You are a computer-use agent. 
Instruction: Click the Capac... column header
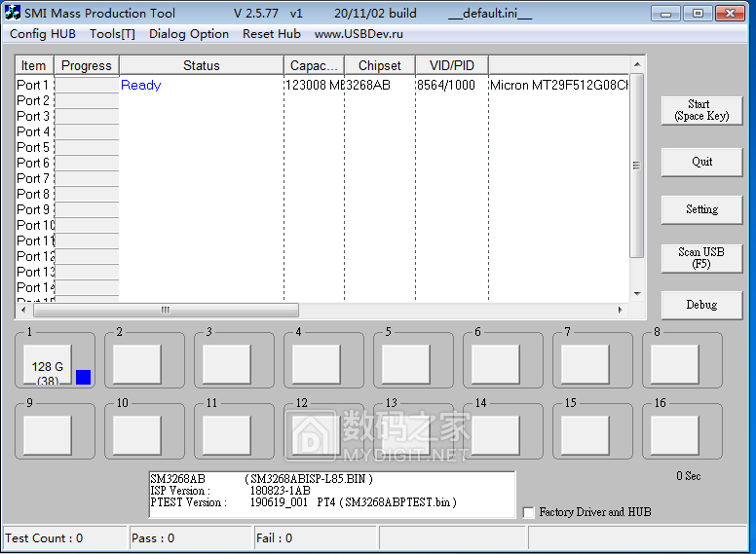314,65
